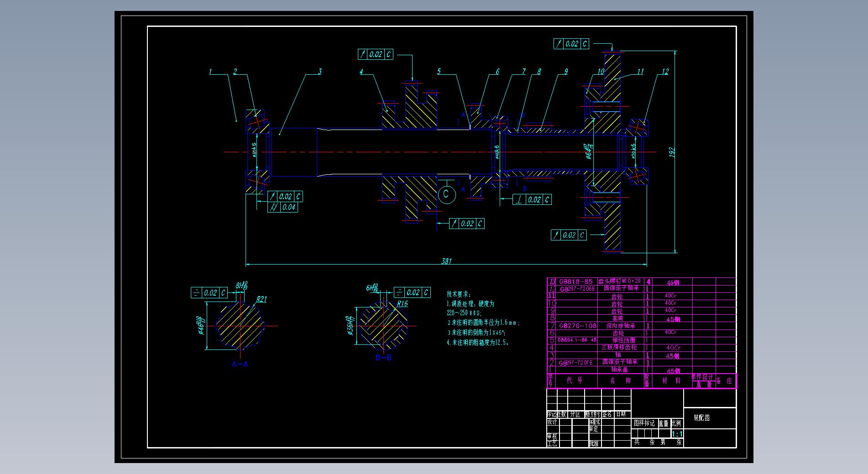Click the parts list header "材料"
Viewport: 868px width, 474px height.
(671, 380)
